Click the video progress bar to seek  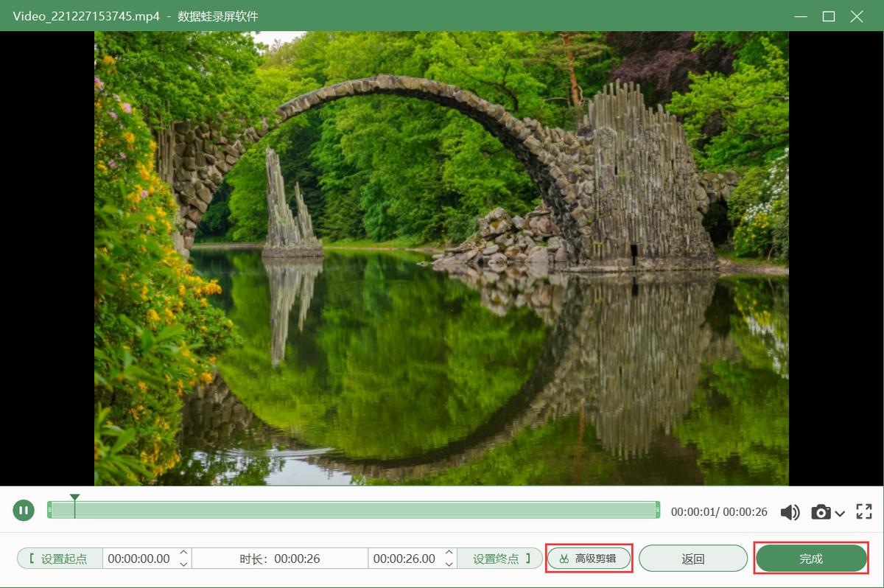[354, 509]
